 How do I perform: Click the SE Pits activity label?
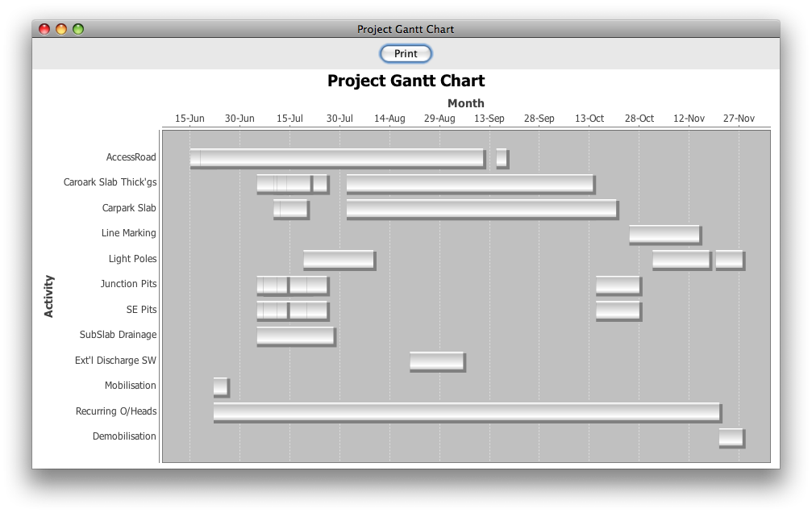click(141, 310)
